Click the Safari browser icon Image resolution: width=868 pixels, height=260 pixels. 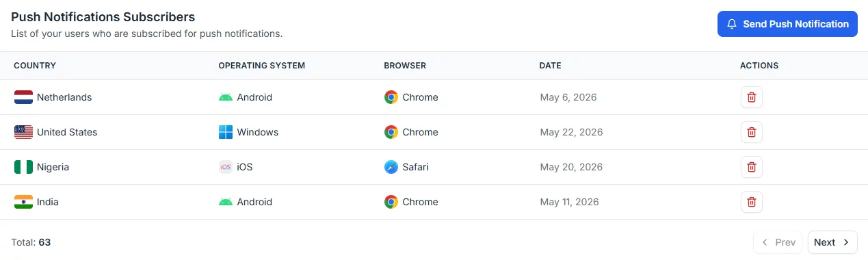(391, 167)
